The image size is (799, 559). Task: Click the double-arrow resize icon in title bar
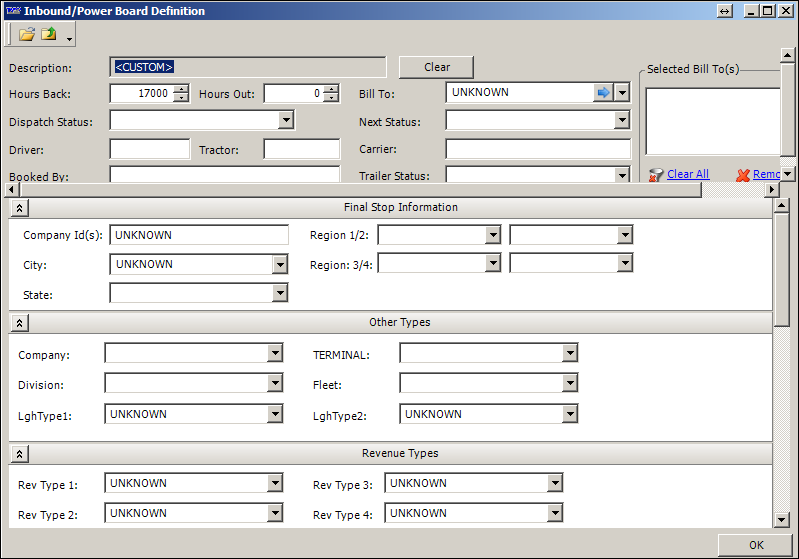coord(725,11)
